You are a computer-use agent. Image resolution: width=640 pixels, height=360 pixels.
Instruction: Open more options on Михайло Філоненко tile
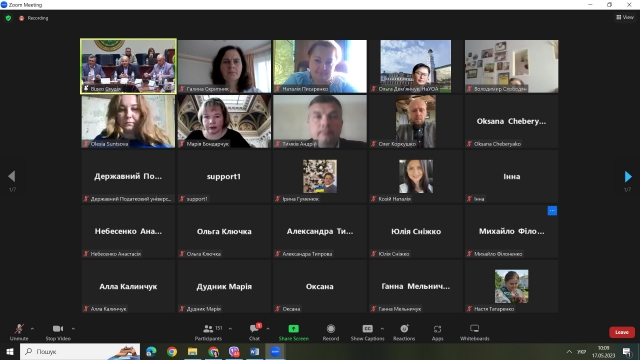coord(552,211)
